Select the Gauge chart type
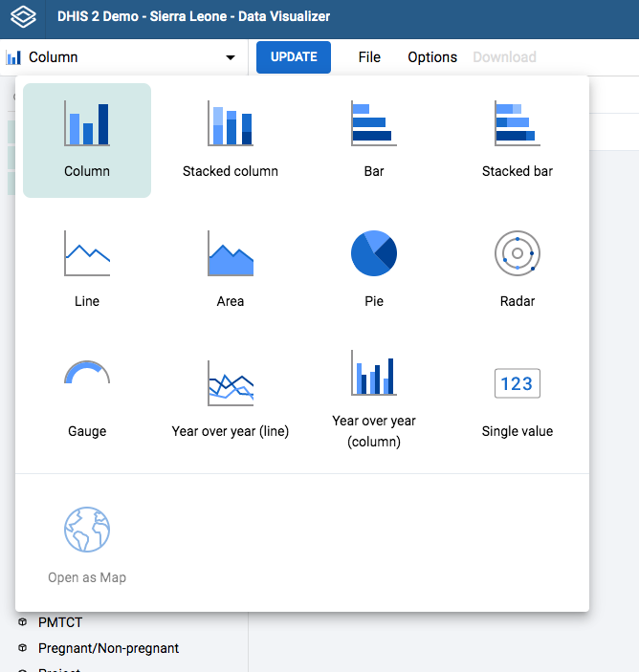 click(87, 400)
